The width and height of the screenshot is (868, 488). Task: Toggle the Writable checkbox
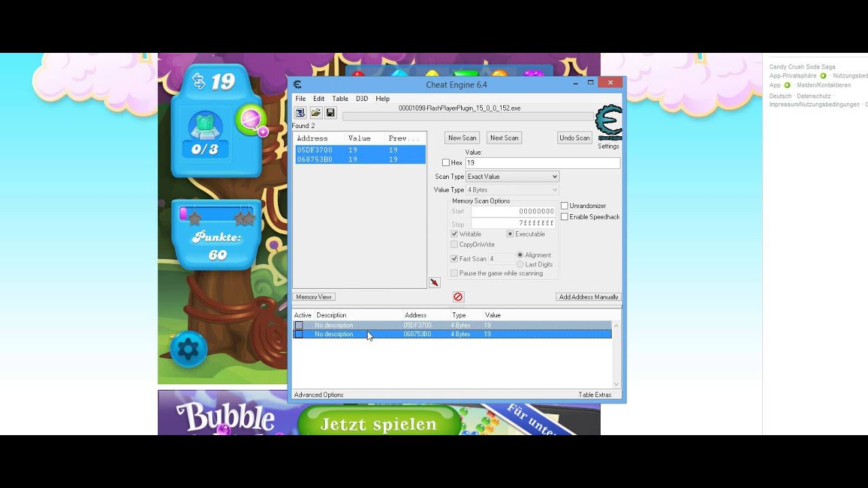pyautogui.click(x=454, y=234)
